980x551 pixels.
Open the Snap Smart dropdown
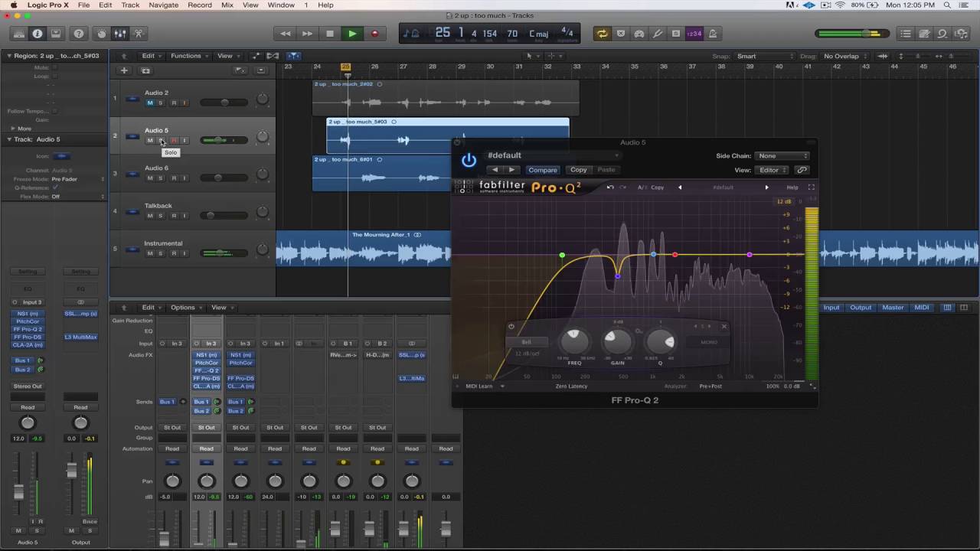[x=764, y=56]
